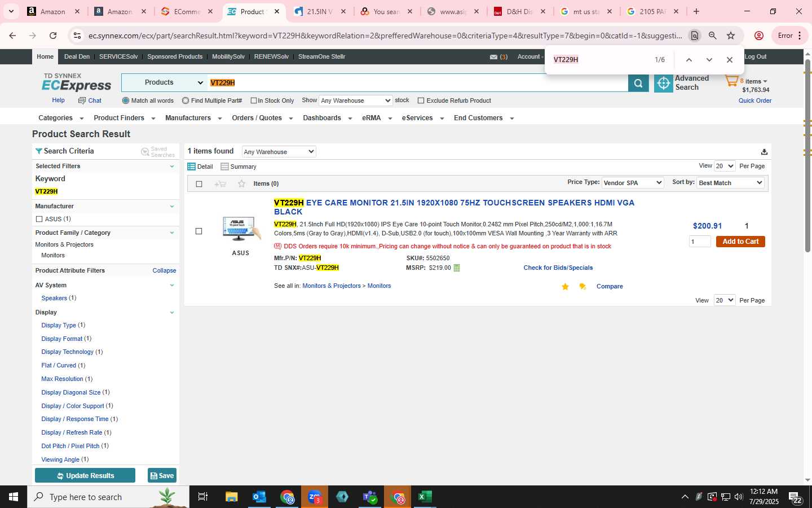Click Update Results button
The image size is (812, 508).
pyautogui.click(x=85, y=476)
